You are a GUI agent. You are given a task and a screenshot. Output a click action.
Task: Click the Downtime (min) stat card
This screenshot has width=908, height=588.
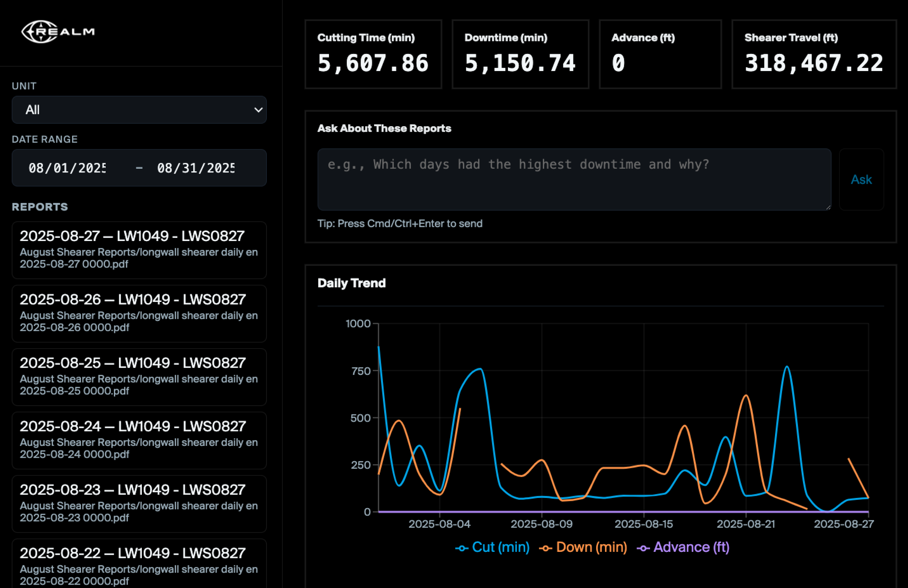tap(520, 54)
